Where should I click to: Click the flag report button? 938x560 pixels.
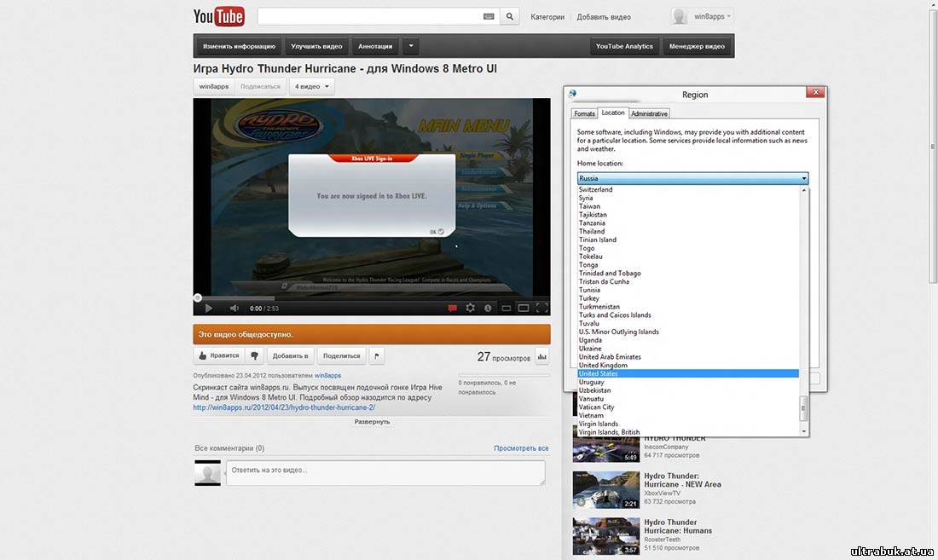coord(376,355)
